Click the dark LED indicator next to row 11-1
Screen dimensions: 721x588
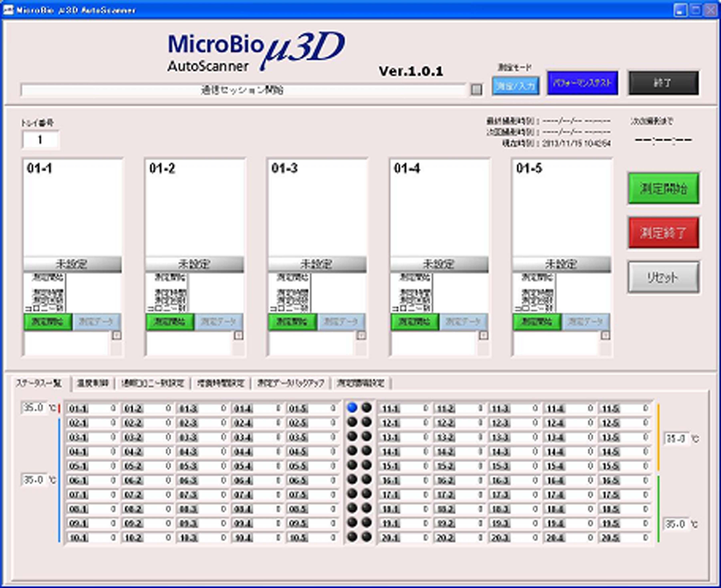click(367, 407)
